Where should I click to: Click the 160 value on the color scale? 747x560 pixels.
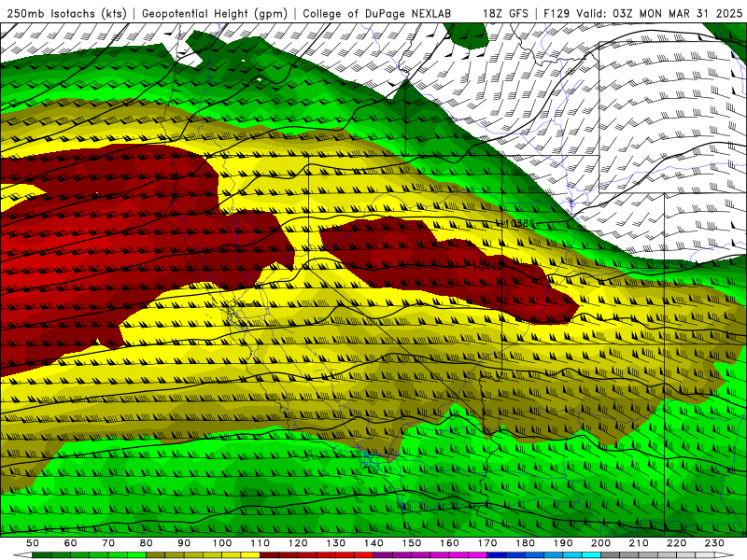(x=449, y=543)
